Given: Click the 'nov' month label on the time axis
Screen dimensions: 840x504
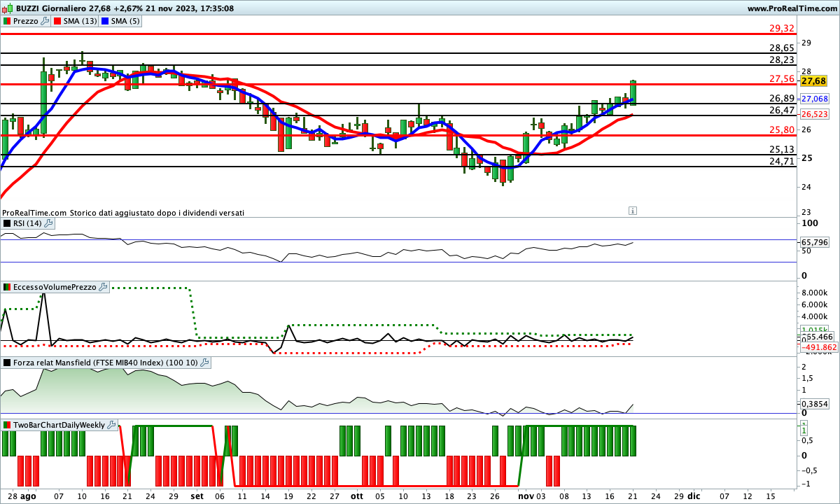Looking at the screenshot, I should (526, 495).
